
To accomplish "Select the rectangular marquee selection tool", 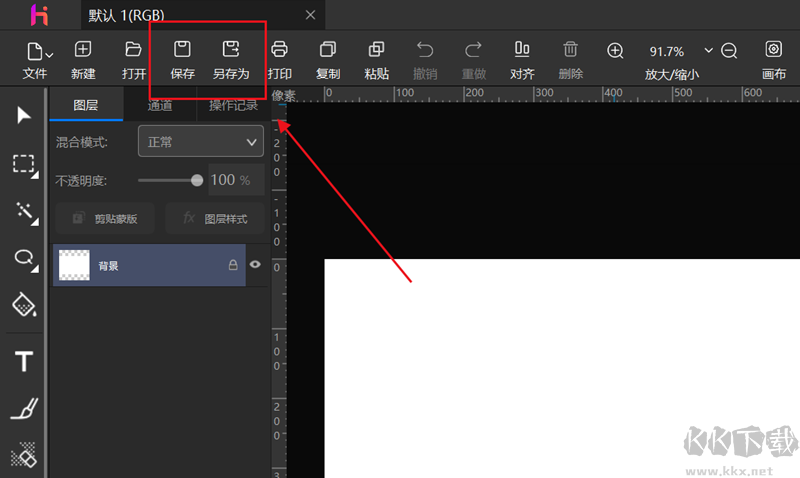I will (x=24, y=165).
